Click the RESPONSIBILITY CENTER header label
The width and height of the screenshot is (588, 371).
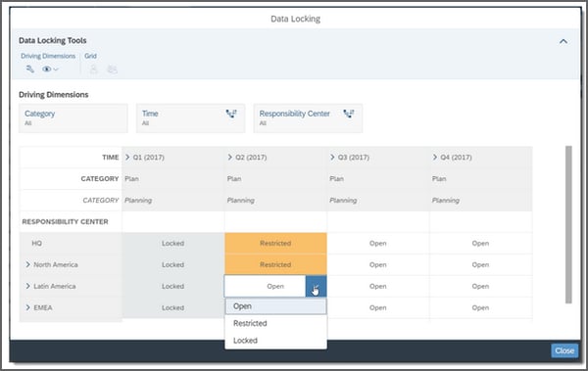(66, 221)
